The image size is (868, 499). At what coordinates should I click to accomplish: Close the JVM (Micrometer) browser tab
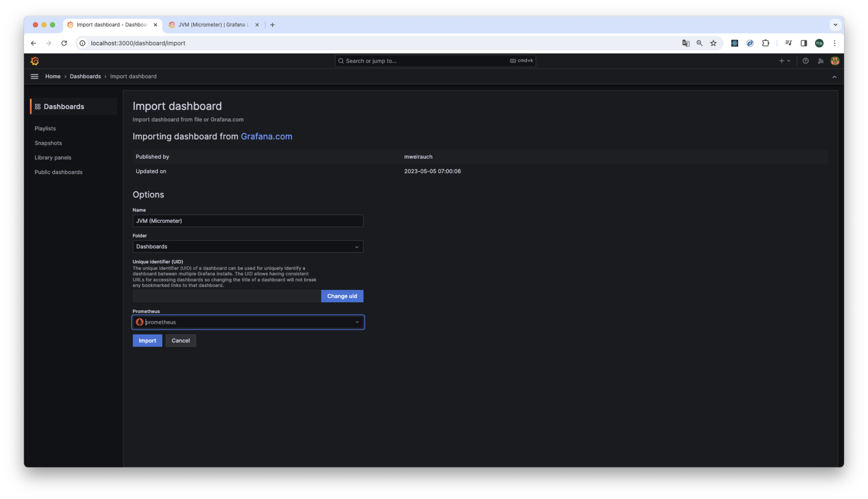[x=257, y=25]
